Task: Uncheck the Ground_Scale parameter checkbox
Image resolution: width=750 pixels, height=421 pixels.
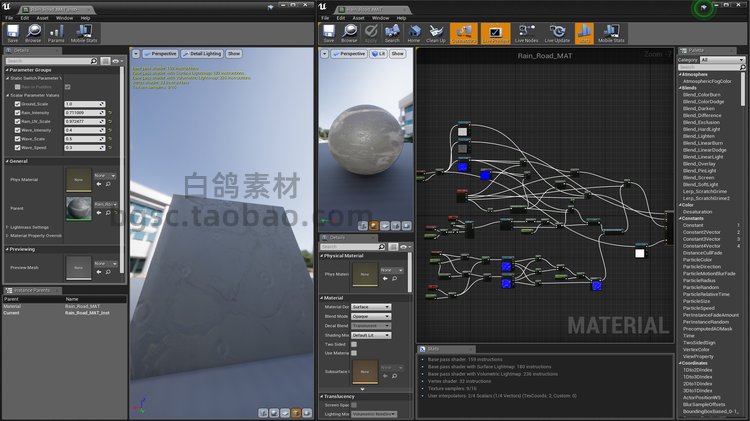Action: [18, 104]
